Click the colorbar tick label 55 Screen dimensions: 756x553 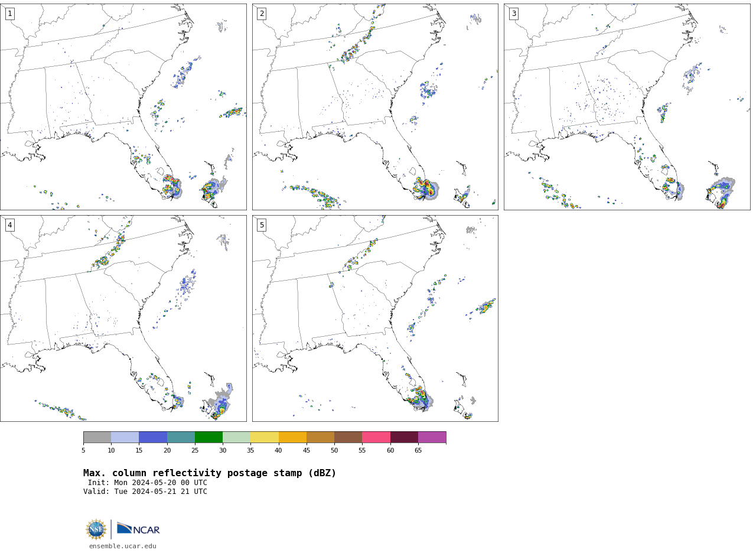362,451
